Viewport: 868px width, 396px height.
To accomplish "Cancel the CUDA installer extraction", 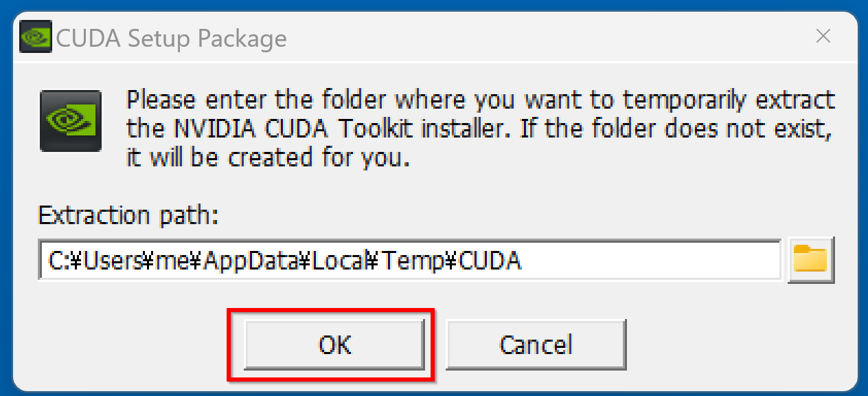I will (536, 344).
